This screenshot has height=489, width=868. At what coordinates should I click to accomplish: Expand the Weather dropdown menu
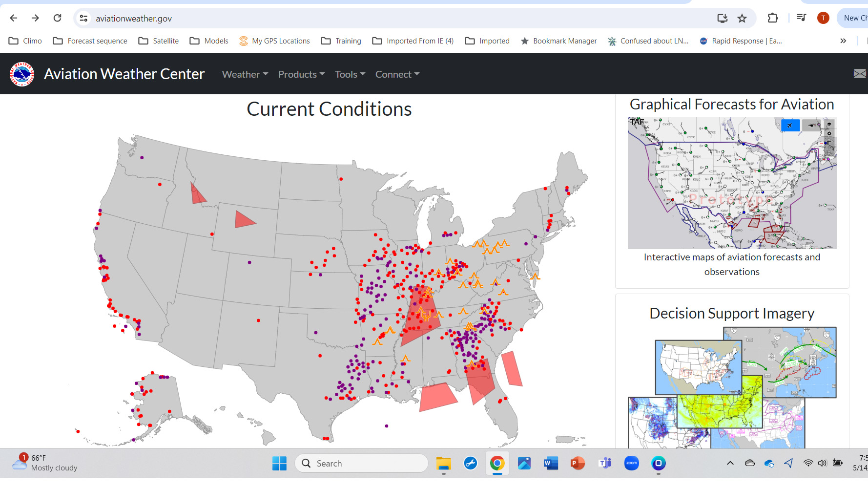coord(245,74)
